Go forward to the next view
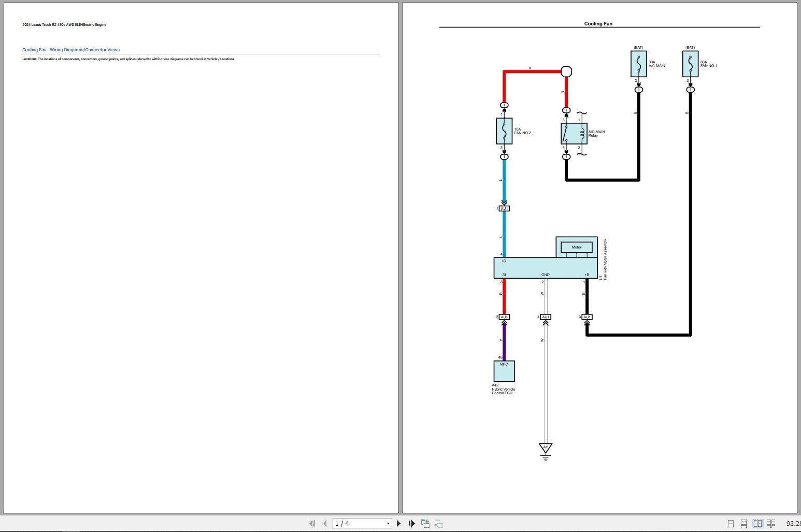801x532 pixels. coord(438,523)
